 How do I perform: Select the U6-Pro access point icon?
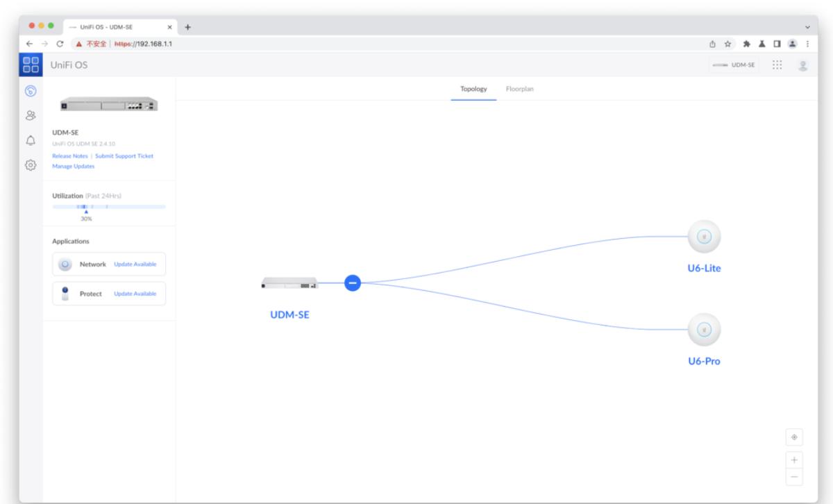click(703, 328)
